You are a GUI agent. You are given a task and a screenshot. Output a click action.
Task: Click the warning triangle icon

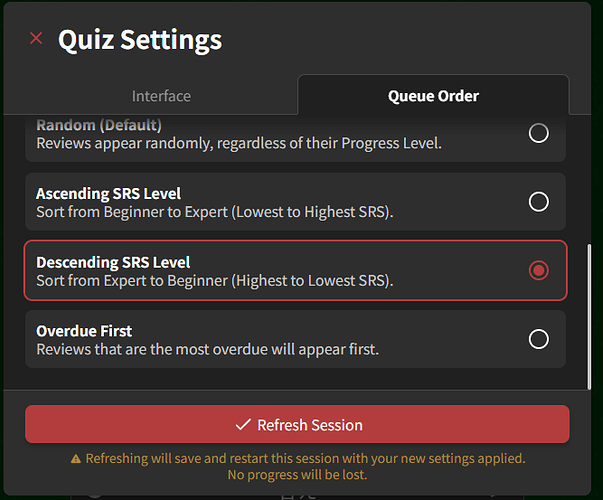(x=76, y=459)
